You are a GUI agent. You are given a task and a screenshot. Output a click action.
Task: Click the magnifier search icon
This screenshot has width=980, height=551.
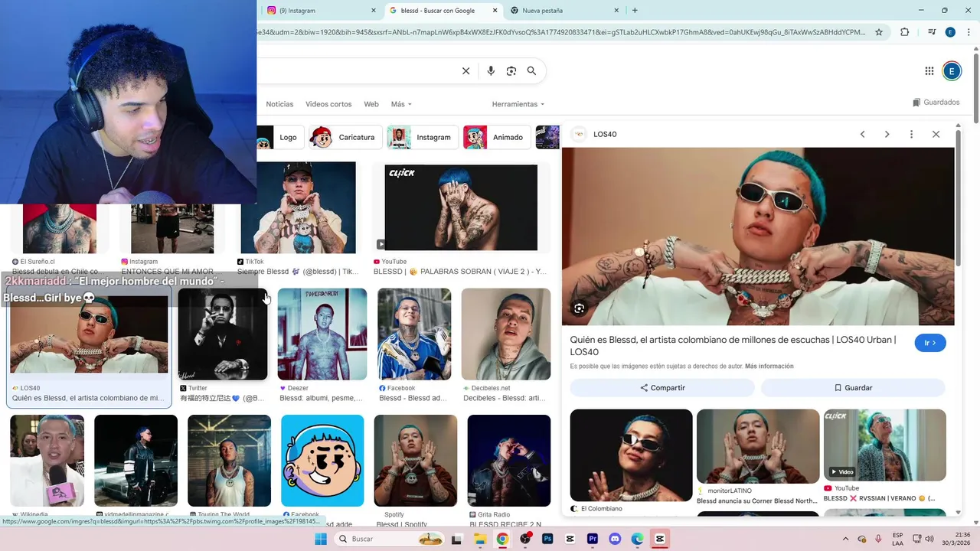[531, 71]
